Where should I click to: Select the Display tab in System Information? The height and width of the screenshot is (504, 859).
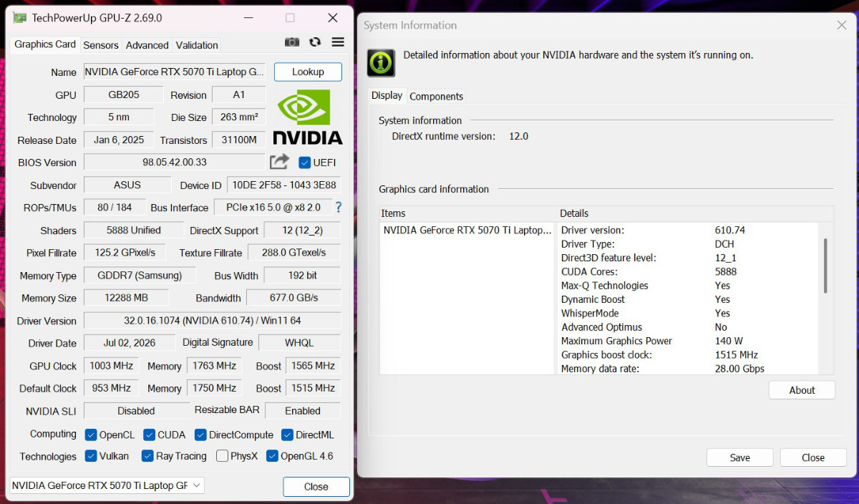(387, 96)
